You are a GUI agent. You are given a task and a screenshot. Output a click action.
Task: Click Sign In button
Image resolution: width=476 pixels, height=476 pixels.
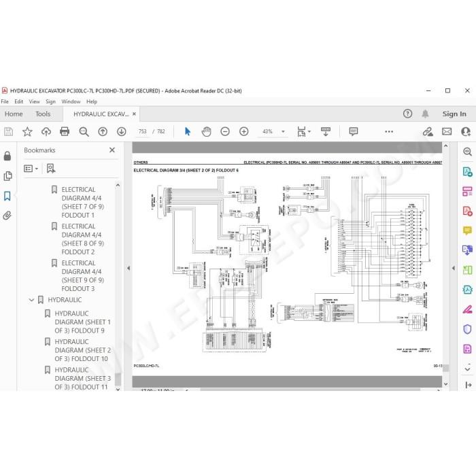454,114
